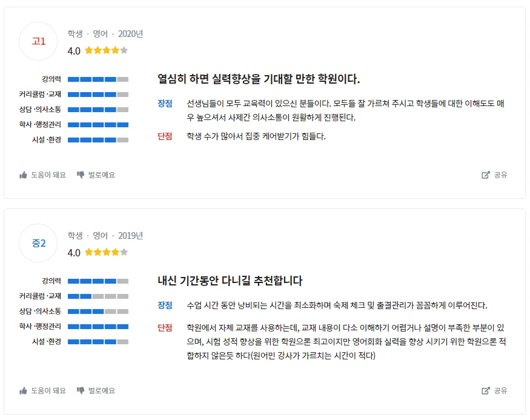530x420 pixels.
Task: Click 강의력 rating bar in the 고1 review
Action: 98,79
